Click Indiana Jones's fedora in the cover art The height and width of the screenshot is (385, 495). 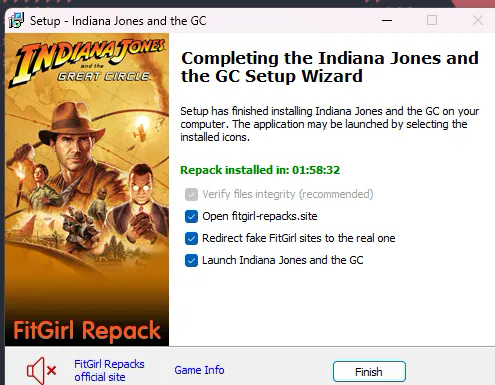(x=72, y=123)
